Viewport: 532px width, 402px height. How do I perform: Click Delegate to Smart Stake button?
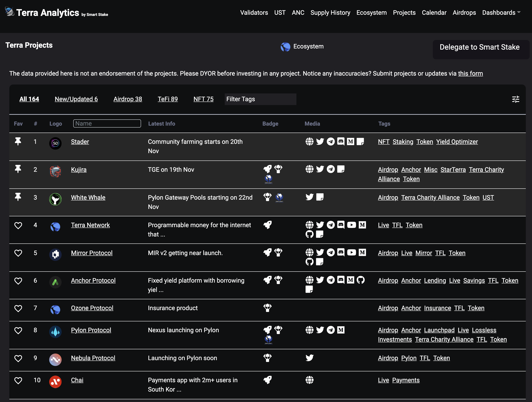pos(479,47)
